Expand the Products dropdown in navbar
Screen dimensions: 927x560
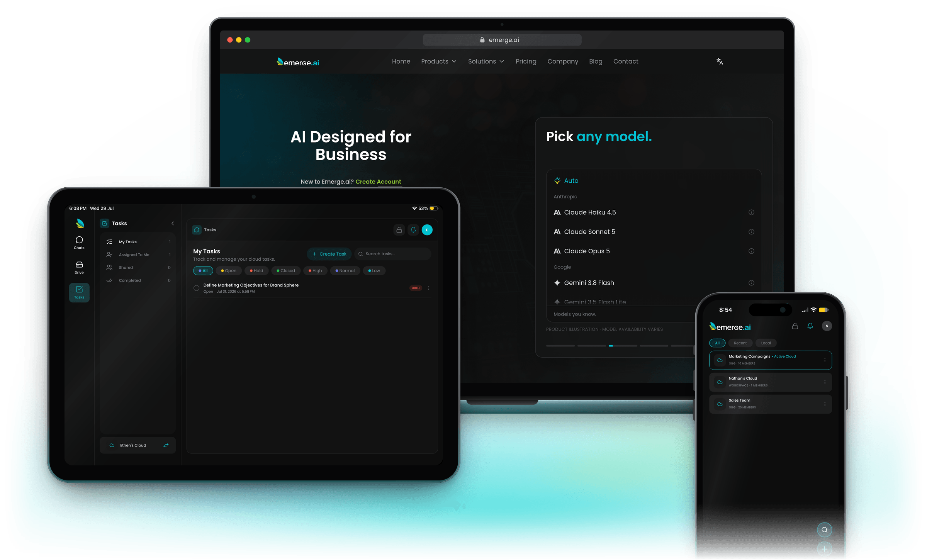pyautogui.click(x=439, y=61)
